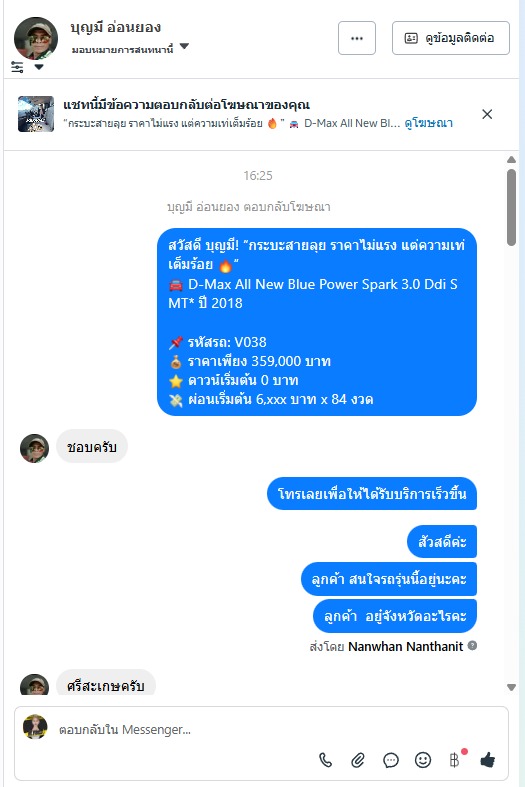This screenshot has height=787, width=525.
Task: Attach a file using the paperclip icon
Action: click(358, 760)
